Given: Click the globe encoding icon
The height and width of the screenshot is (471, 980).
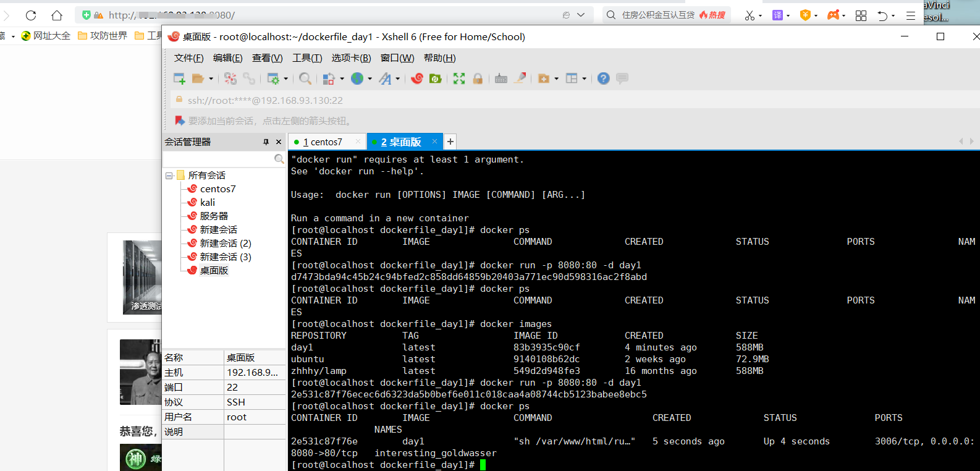Looking at the screenshot, I should point(357,78).
